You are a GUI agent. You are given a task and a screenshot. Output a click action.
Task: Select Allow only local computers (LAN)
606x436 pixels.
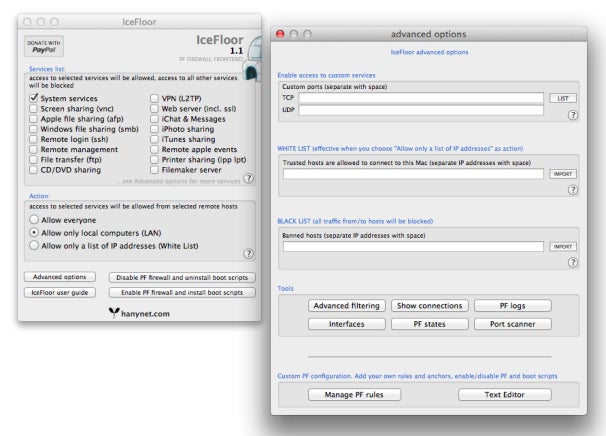click(x=34, y=232)
